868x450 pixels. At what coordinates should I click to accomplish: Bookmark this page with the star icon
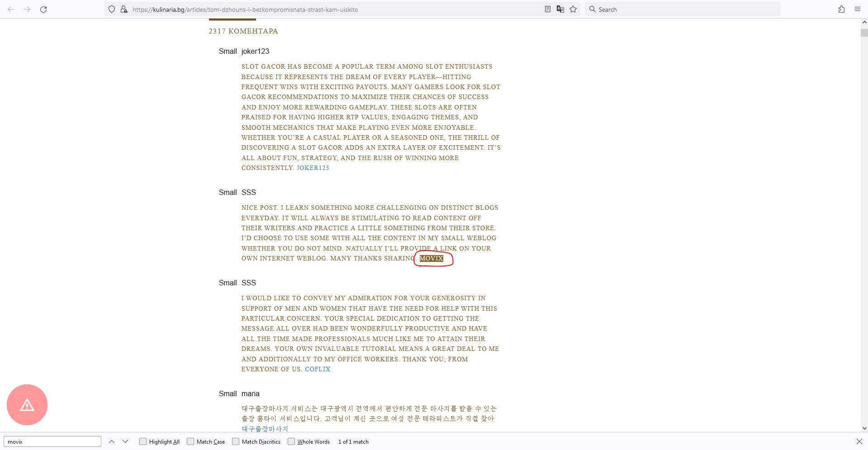point(573,9)
